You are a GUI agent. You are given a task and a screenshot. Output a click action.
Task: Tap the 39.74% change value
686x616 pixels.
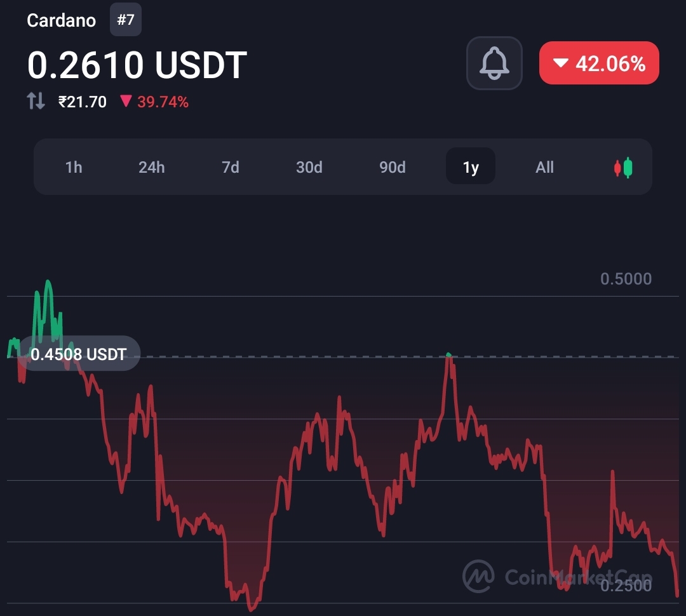point(163,102)
